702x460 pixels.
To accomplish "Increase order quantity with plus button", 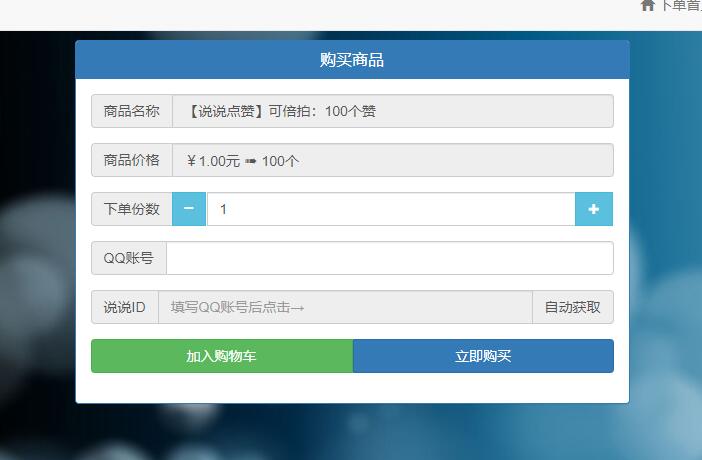I will (x=593, y=209).
